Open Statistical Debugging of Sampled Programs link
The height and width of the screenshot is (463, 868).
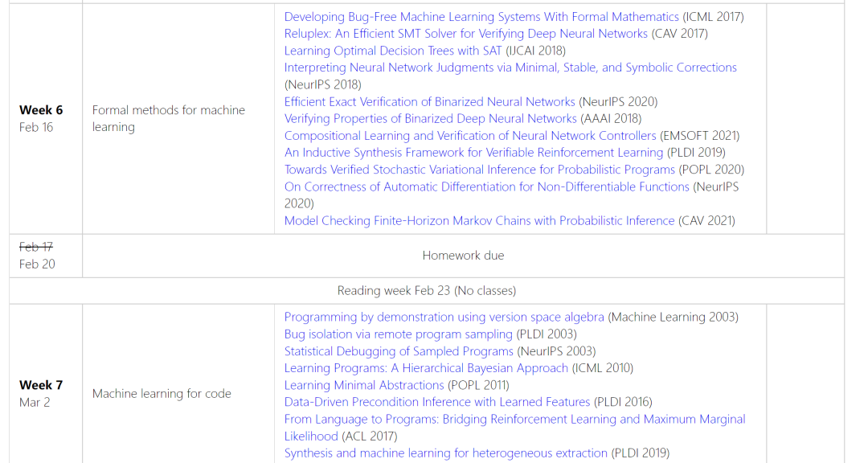tap(399, 351)
